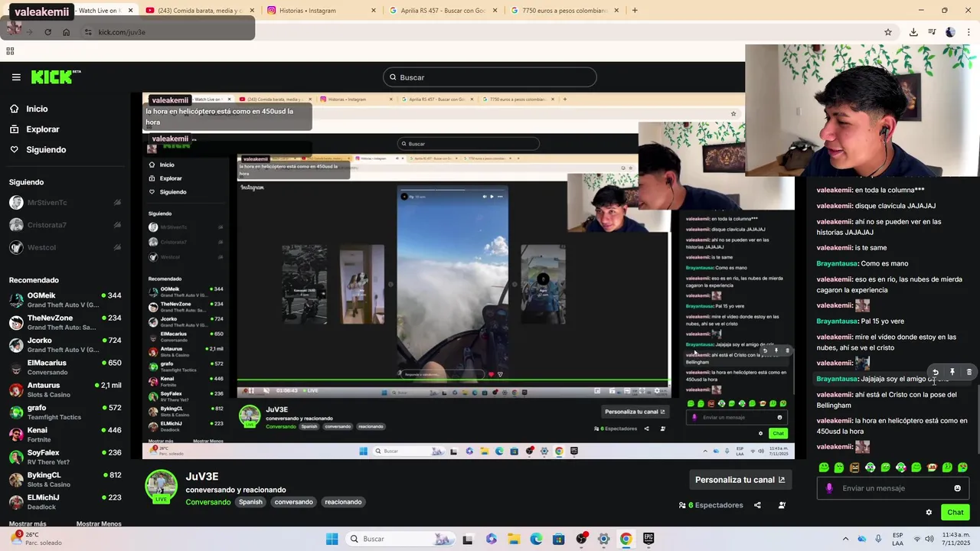Open Microsoft Edge from taskbar
980x551 pixels.
pyautogui.click(x=536, y=539)
